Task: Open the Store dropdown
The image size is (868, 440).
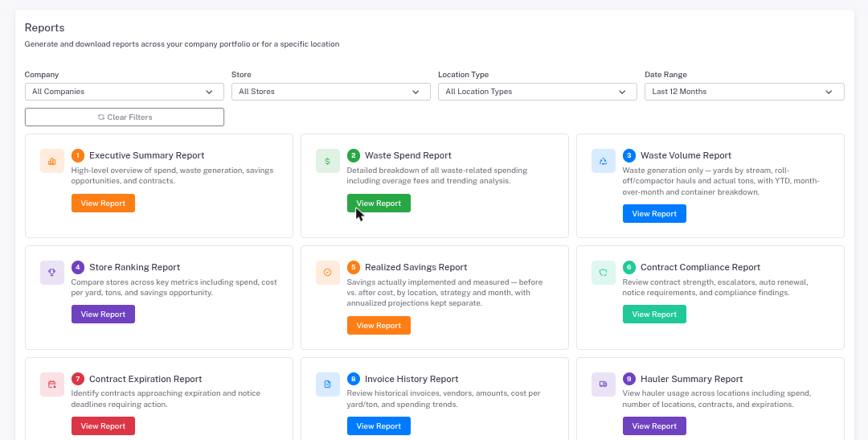Action: (x=331, y=92)
